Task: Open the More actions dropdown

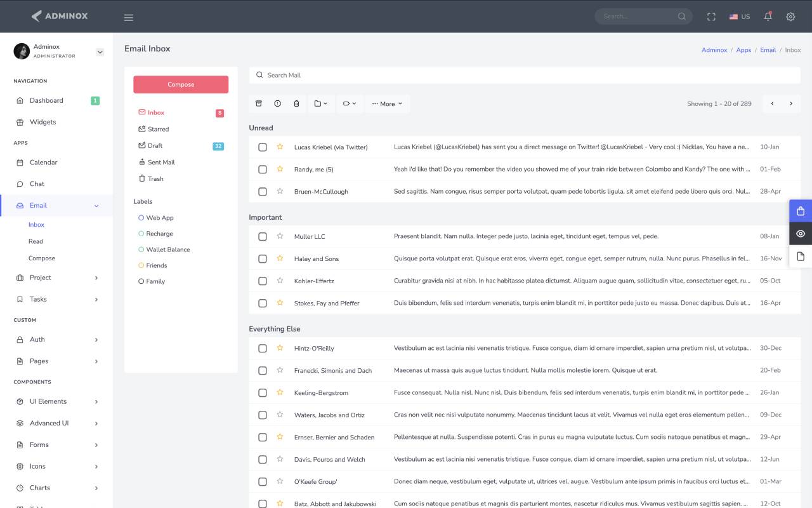Action: tap(388, 104)
